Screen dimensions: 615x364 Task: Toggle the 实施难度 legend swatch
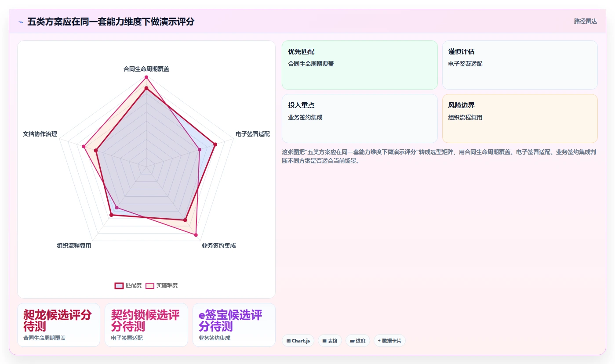[150, 285]
